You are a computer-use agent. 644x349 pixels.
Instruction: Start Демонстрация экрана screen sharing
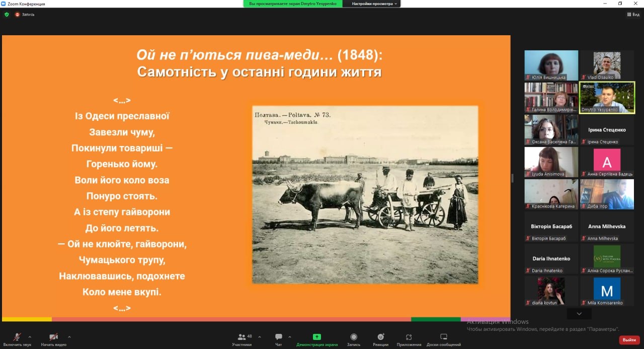point(317,339)
